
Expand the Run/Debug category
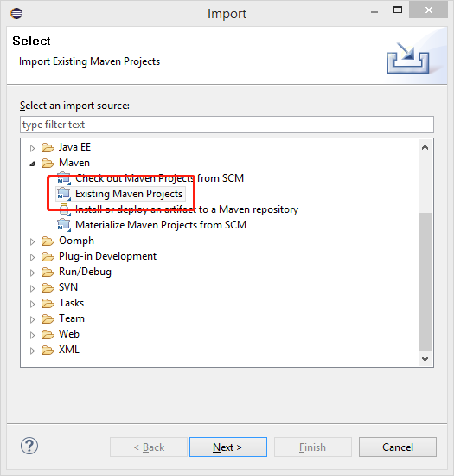pyautogui.click(x=32, y=273)
